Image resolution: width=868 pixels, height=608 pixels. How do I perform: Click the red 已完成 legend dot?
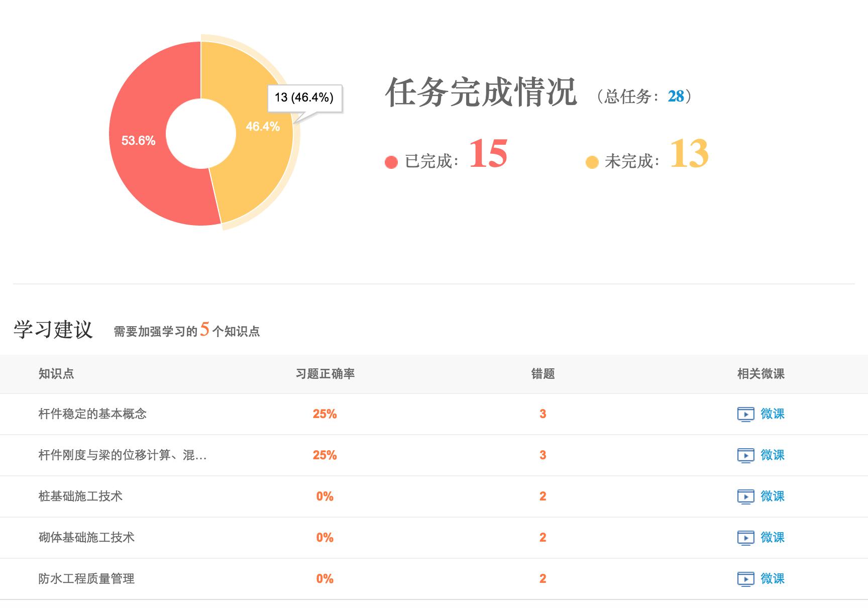coord(391,162)
